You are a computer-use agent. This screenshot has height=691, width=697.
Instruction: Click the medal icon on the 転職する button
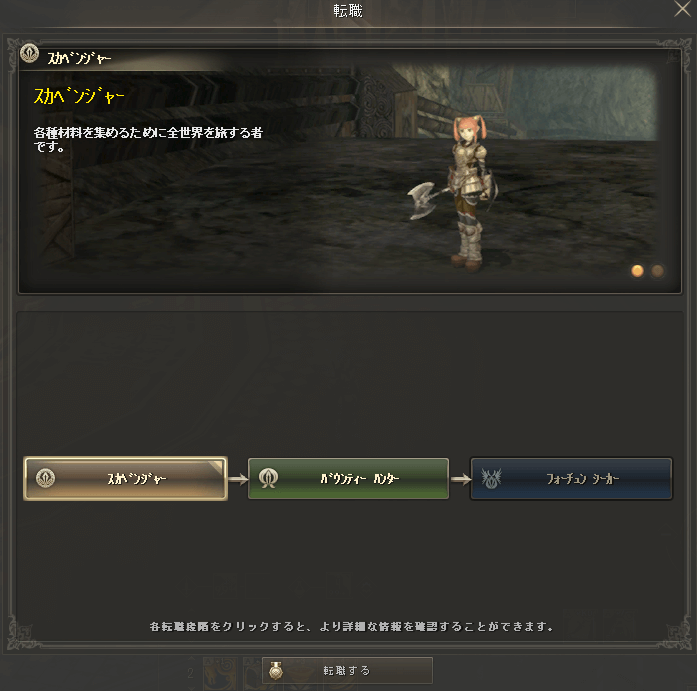276,671
